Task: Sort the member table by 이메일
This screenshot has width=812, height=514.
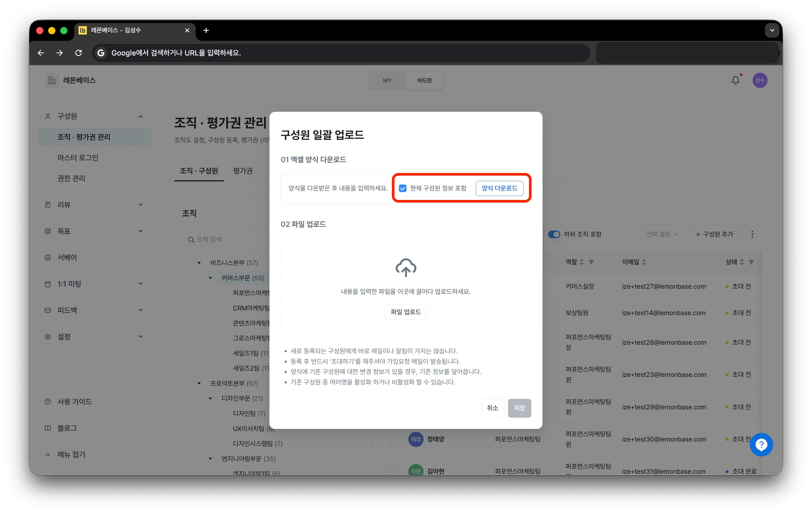Action: tap(644, 262)
